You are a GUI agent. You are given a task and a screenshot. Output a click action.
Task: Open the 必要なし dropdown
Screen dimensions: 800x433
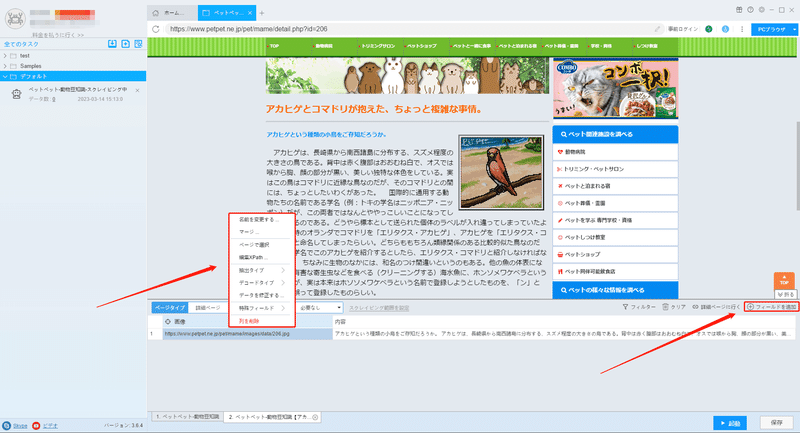point(319,308)
